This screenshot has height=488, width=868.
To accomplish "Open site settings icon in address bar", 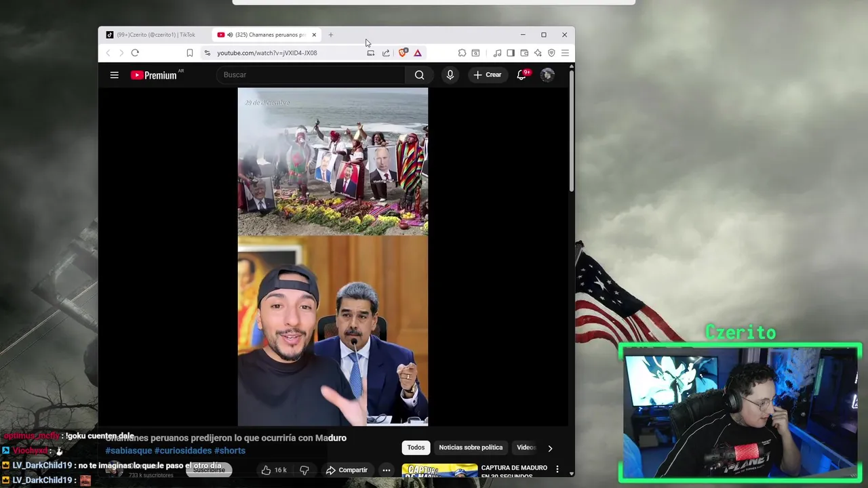I will pyautogui.click(x=208, y=53).
